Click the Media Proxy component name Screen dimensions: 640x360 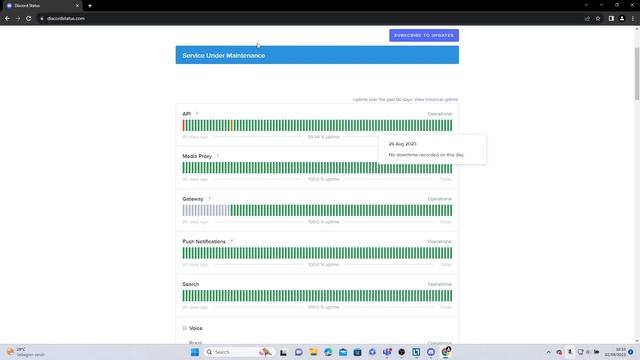click(197, 156)
